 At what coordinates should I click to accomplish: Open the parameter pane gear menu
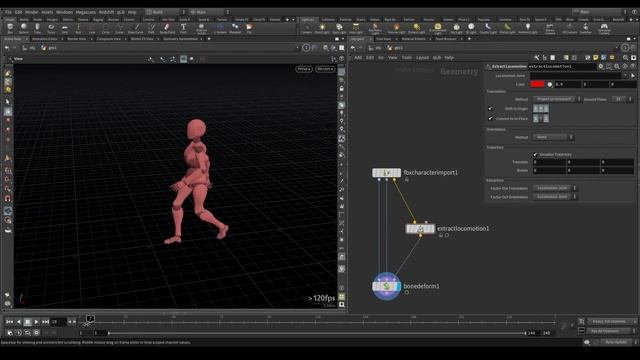click(601, 66)
